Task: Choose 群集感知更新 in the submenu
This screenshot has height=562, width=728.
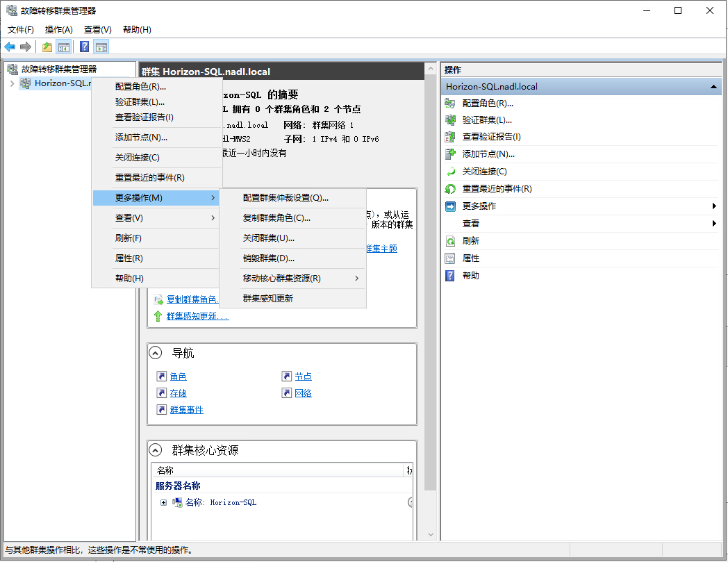Action: pyautogui.click(x=293, y=298)
